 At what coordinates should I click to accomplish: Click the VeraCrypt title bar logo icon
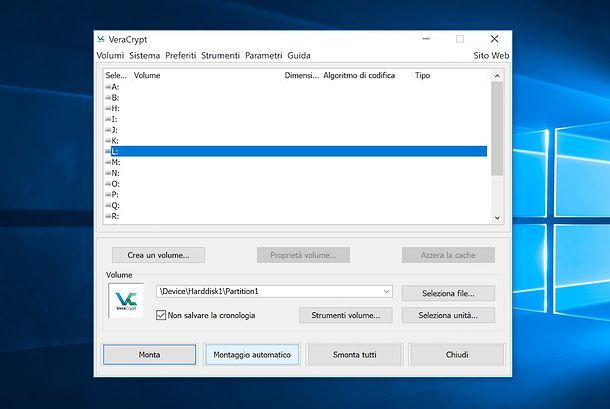[x=101, y=39]
